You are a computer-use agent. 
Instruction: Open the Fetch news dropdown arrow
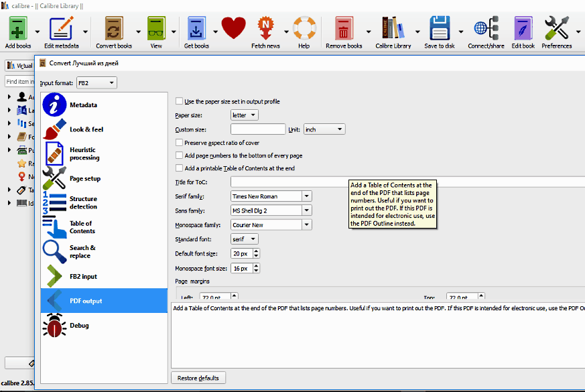[x=286, y=31]
